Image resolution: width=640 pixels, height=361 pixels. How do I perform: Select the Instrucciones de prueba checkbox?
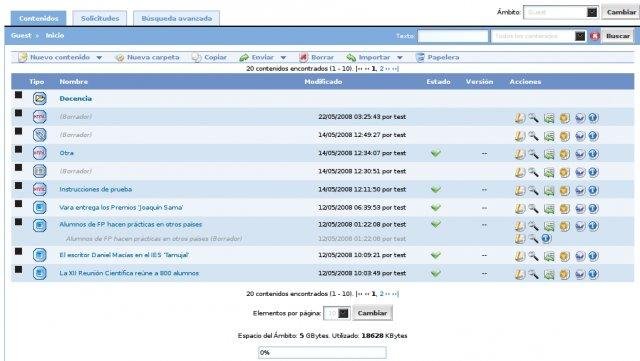point(18,185)
